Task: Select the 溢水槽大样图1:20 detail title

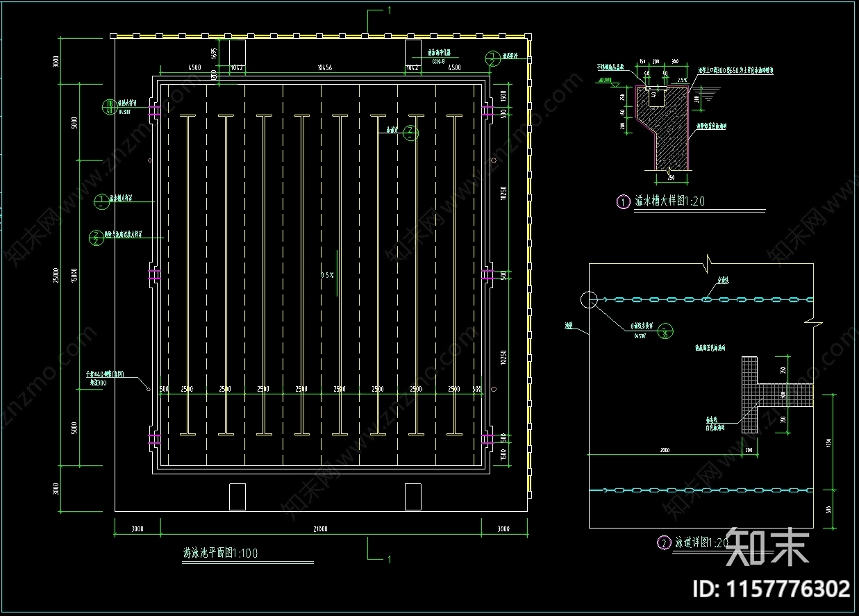Action: (x=670, y=202)
